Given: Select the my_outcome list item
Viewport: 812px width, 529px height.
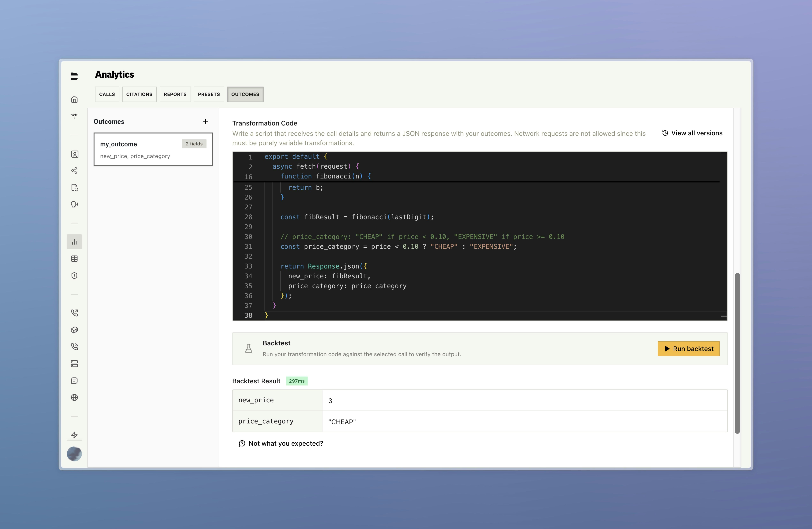Looking at the screenshot, I should [x=153, y=149].
